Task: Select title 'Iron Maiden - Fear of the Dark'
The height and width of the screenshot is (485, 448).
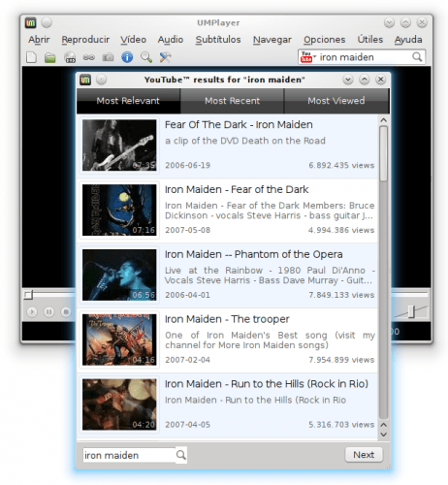Action: coord(237,189)
